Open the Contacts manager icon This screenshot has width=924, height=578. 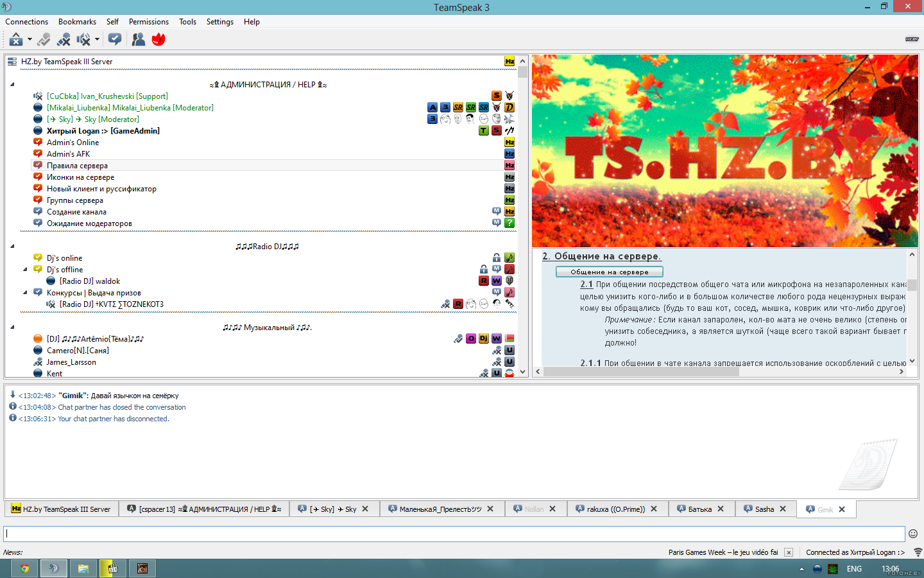[x=138, y=40]
